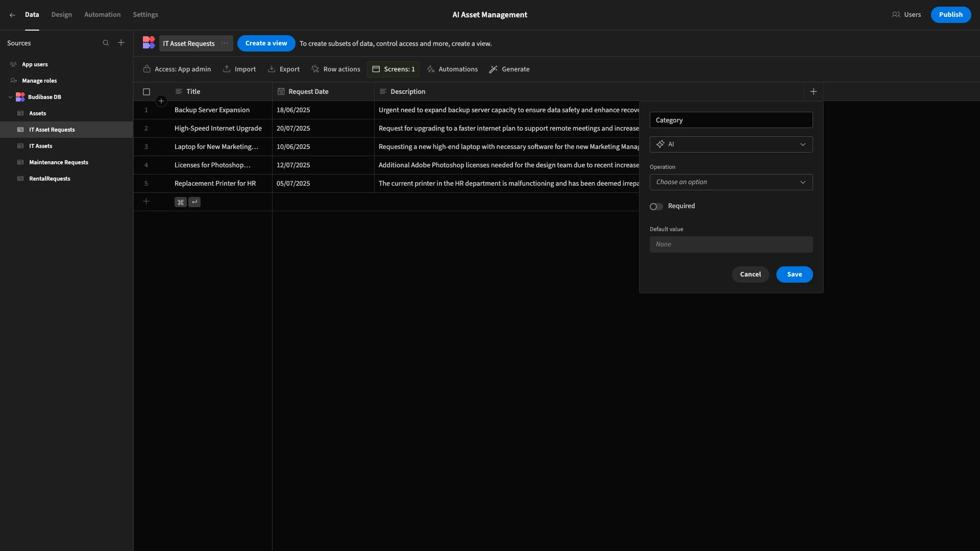Click the Save button
980x551 pixels.
point(794,274)
